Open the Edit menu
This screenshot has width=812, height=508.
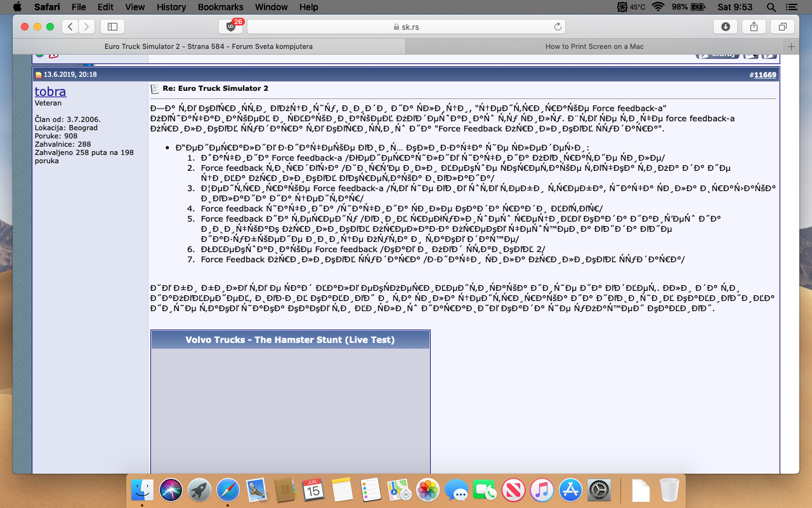105,7
